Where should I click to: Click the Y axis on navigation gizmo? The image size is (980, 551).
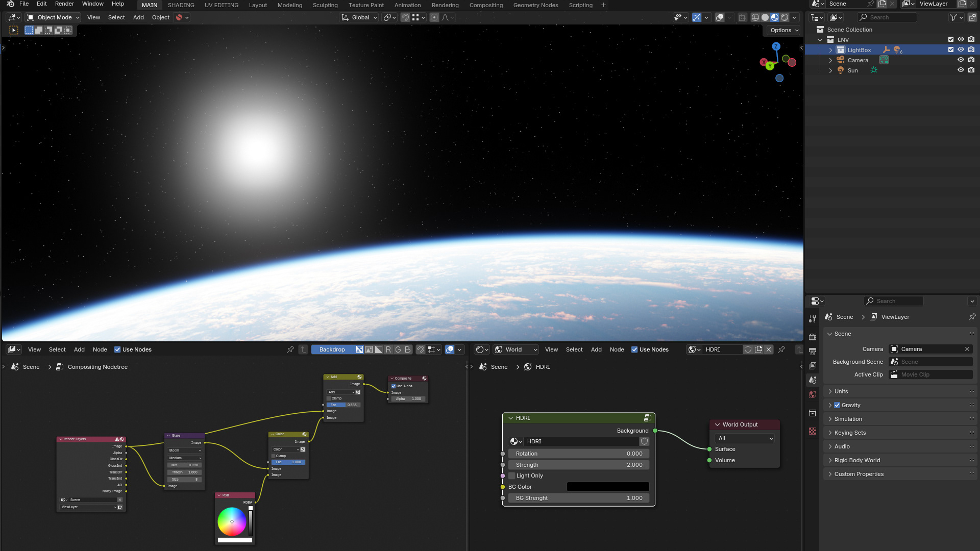(x=770, y=66)
